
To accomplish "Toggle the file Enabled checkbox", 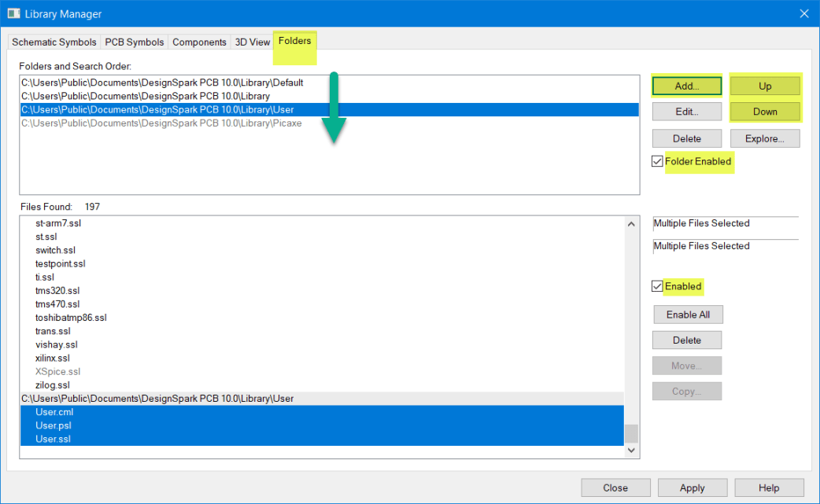I will click(x=657, y=286).
